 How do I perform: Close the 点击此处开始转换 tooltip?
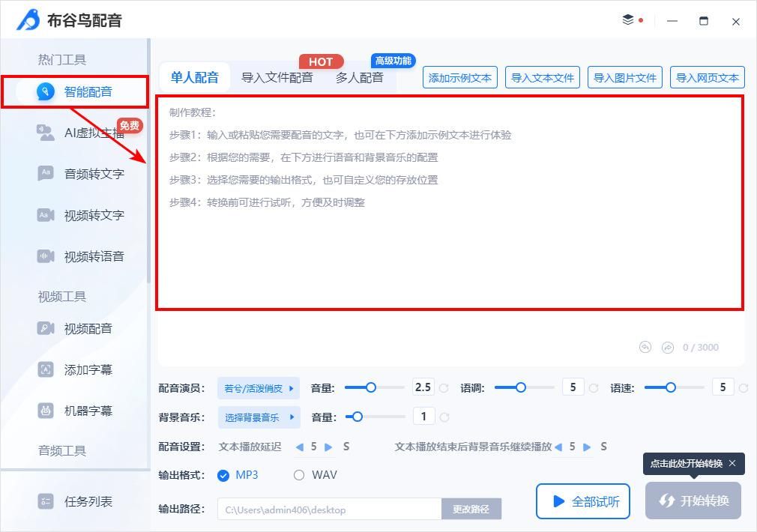[732, 464]
